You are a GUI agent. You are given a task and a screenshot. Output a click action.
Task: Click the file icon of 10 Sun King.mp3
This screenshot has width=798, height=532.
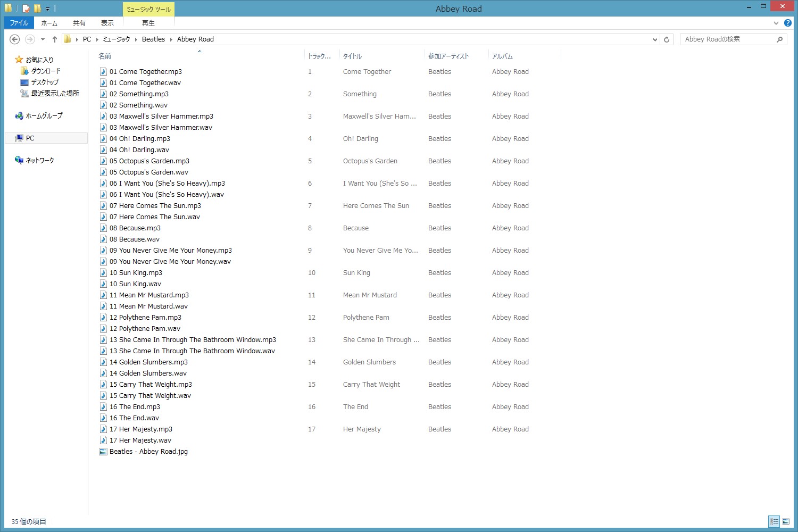103,272
